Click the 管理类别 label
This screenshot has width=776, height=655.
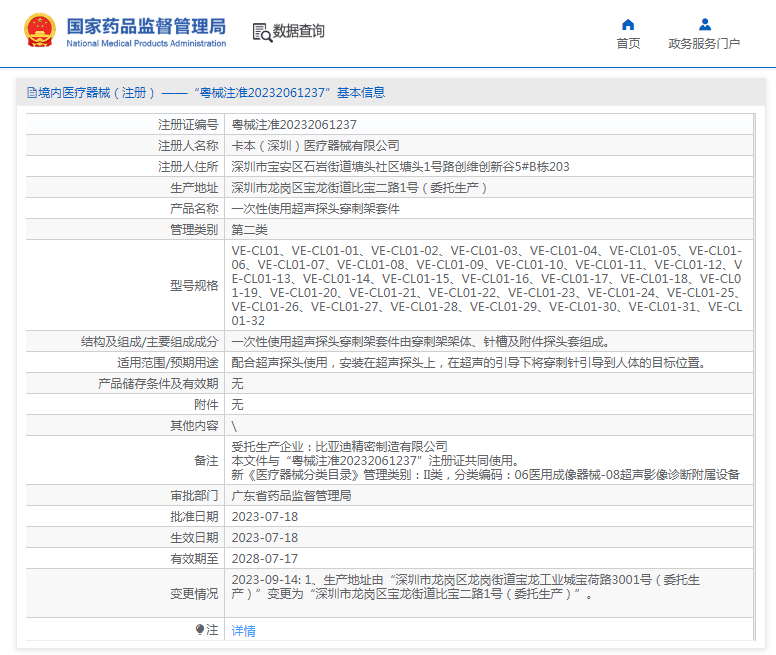pyautogui.click(x=194, y=230)
